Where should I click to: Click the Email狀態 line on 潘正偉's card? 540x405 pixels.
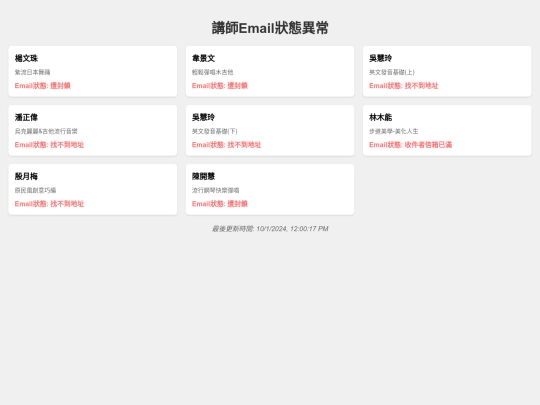(x=49, y=145)
